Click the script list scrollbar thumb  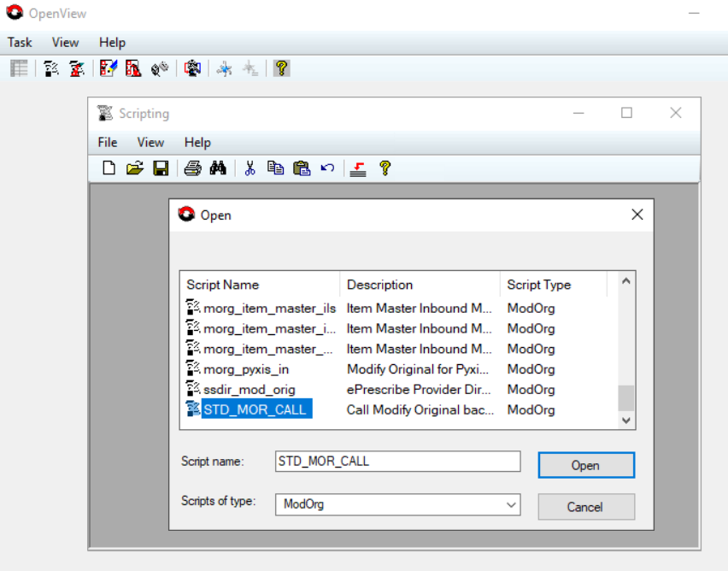625,397
